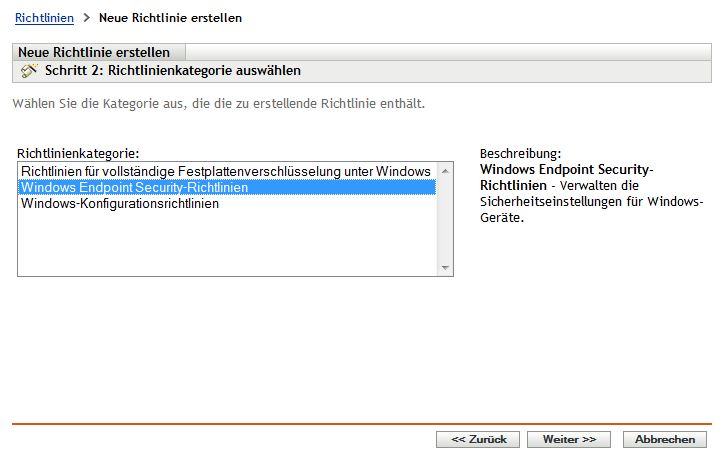726x470 pixels.
Task: Click the wizard icon beside Schritt 2
Action: point(29,71)
